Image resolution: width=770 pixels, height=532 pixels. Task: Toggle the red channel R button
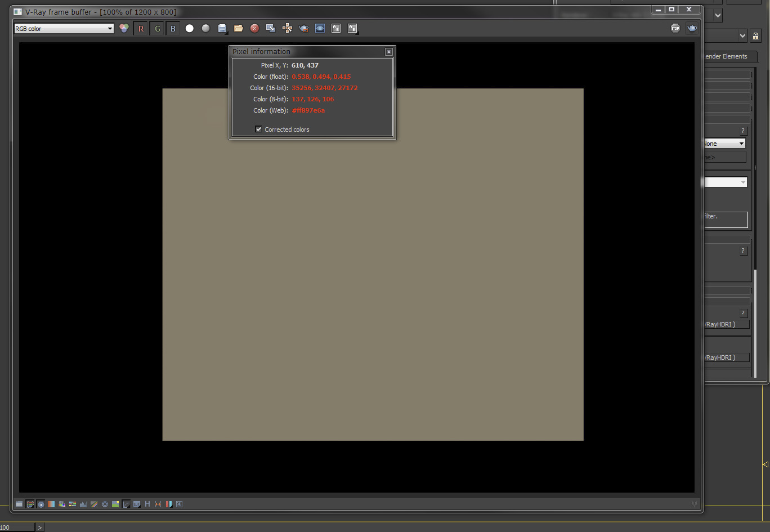point(141,28)
